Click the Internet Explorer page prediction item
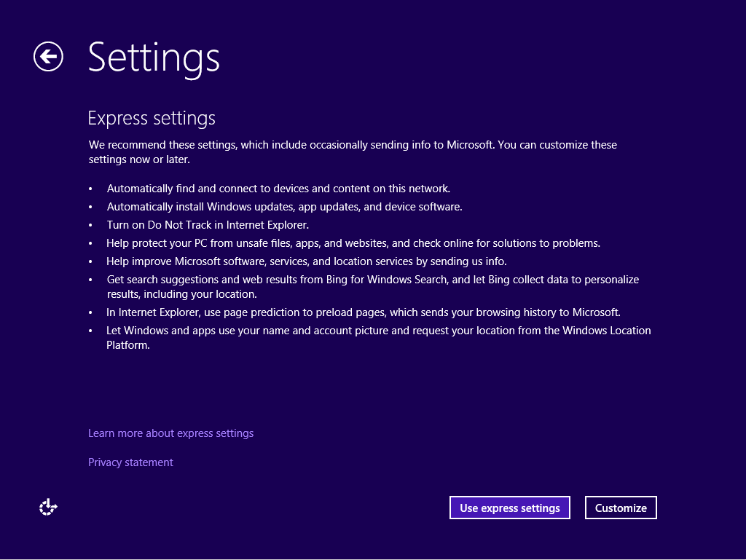This screenshot has width=746, height=560. 363,312
